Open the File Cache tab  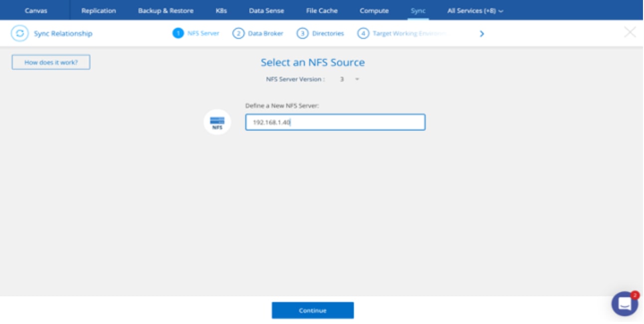[x=322, y=10]
